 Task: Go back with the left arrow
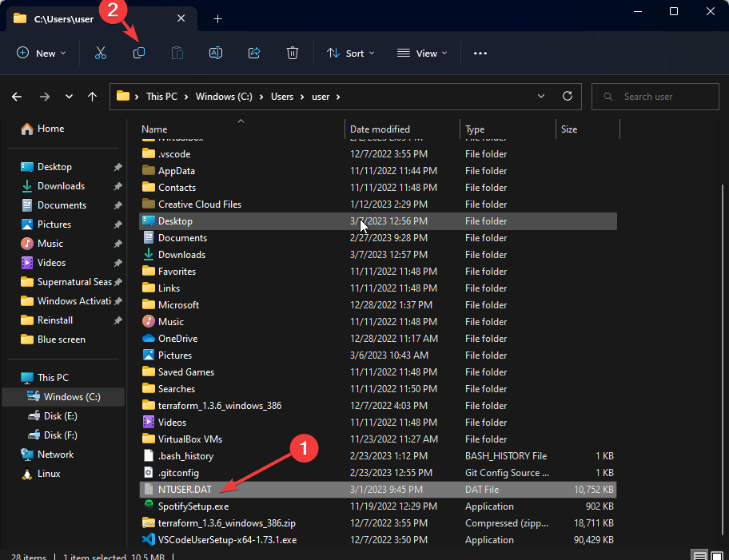pos(17,97)
